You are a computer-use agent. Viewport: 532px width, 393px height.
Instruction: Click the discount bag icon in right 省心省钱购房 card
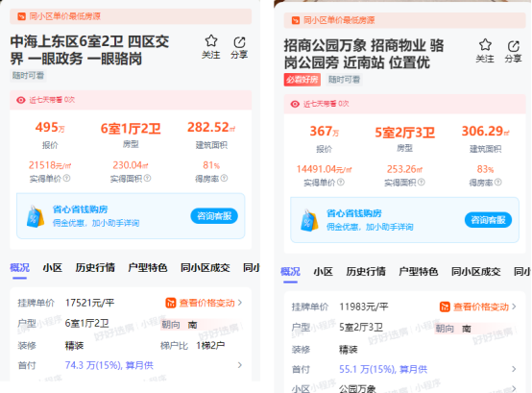tap(309, 221)
